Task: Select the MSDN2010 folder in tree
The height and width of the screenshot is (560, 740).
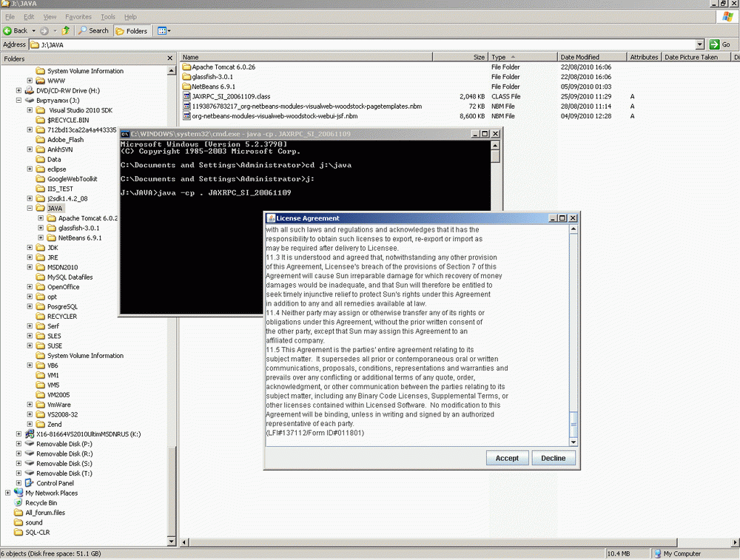Action: pos(62,267)
